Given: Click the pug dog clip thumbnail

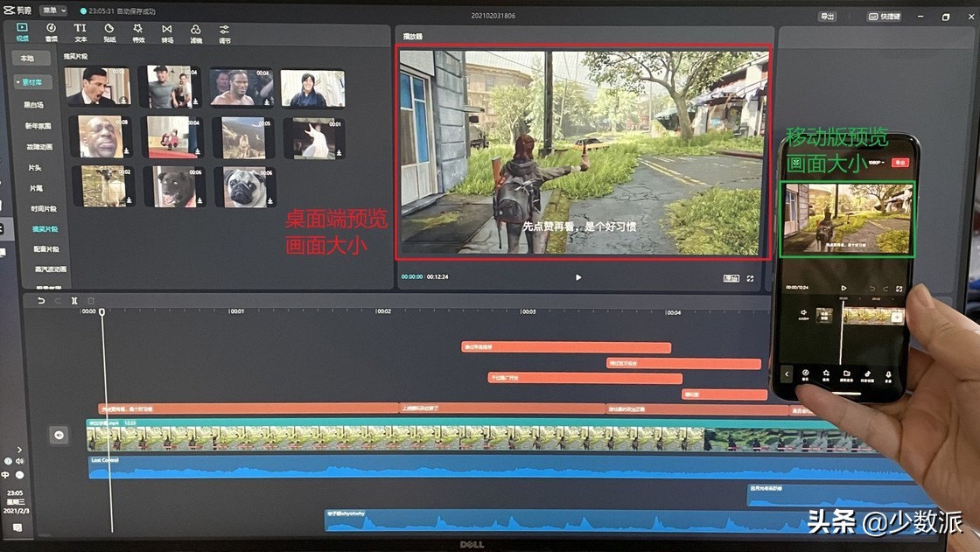Looking at the screenshot, I should 243,186.
